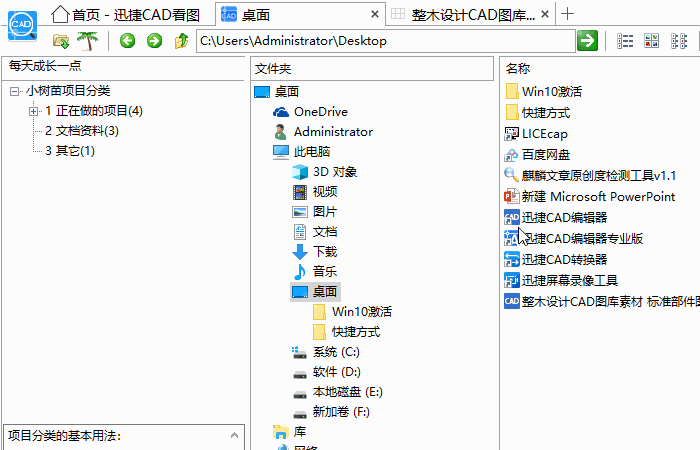This screenshot has width=700, height=450.
Task: Click the 下载 download arrow icon
Action: (x=300, y=252)
